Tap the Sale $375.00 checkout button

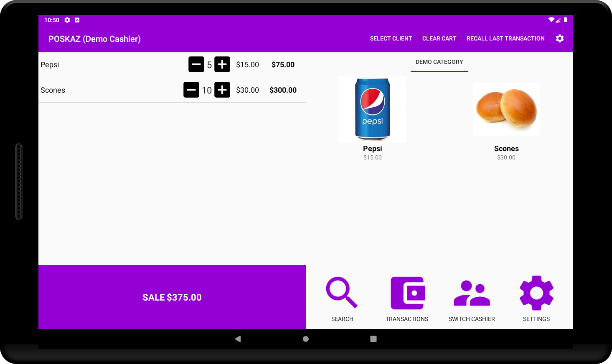click(x=172, y=297)
